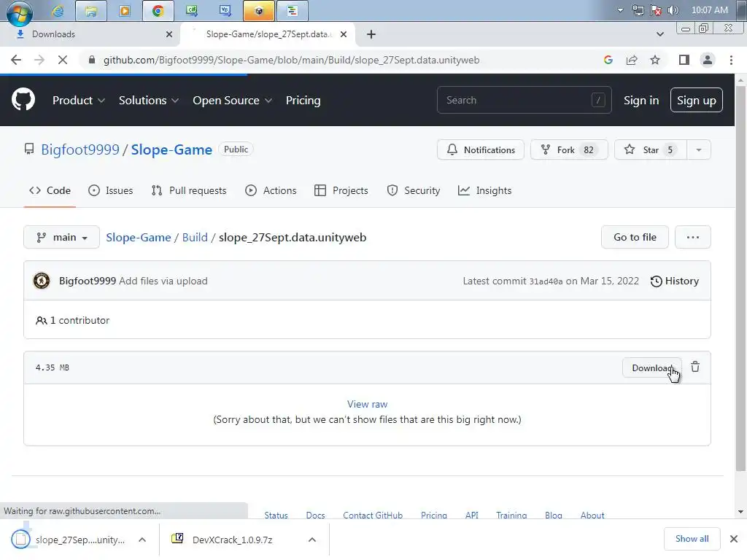Bookmark this page with star icon
The width and height of the screenshot is (747, 560).
coord(655,60)
